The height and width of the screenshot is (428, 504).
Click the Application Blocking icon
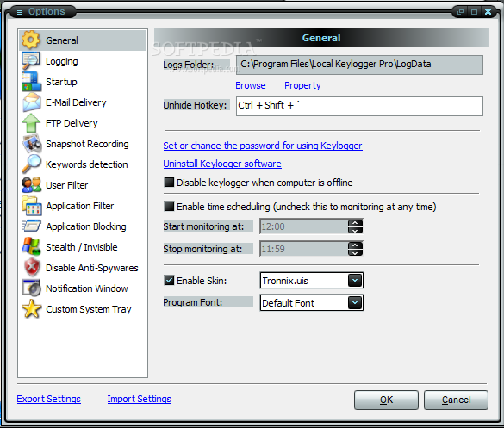pos(31,226)
